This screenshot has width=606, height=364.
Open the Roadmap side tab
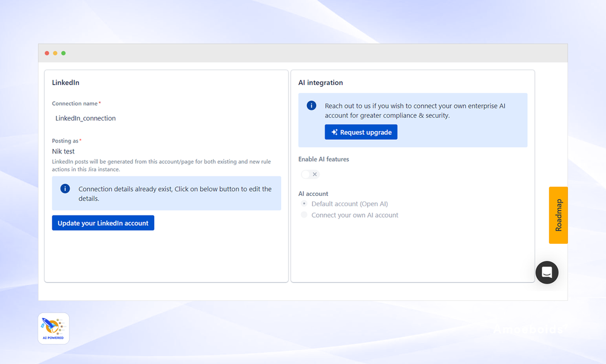point(557,215)
